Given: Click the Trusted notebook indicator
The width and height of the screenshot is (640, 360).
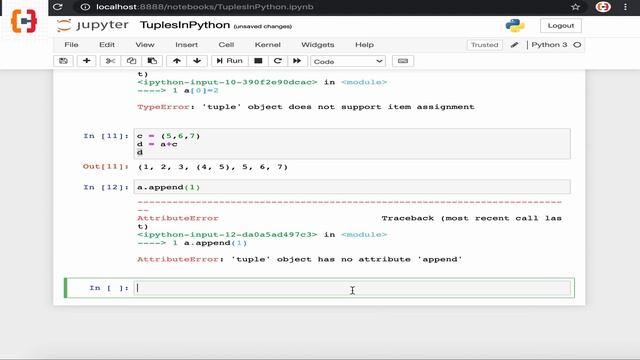Looking at the screenshot, I should tap(484, 45).
